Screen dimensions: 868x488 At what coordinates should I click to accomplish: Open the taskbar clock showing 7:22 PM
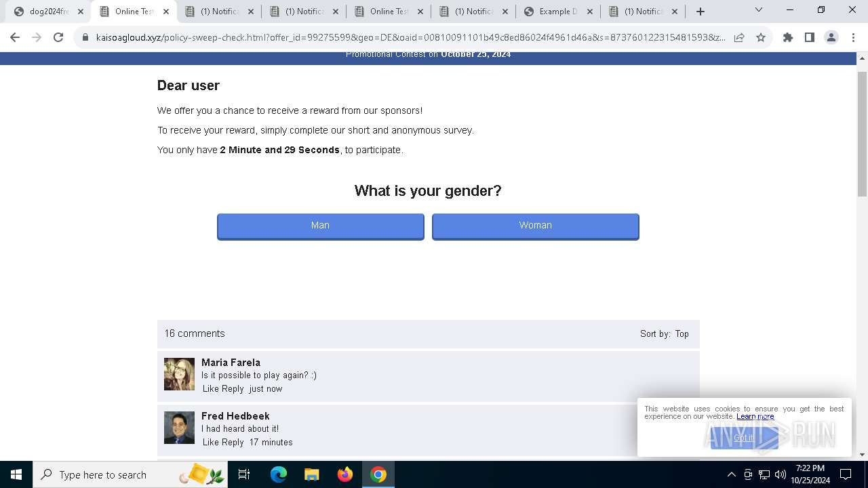click(x=810, y=474)
